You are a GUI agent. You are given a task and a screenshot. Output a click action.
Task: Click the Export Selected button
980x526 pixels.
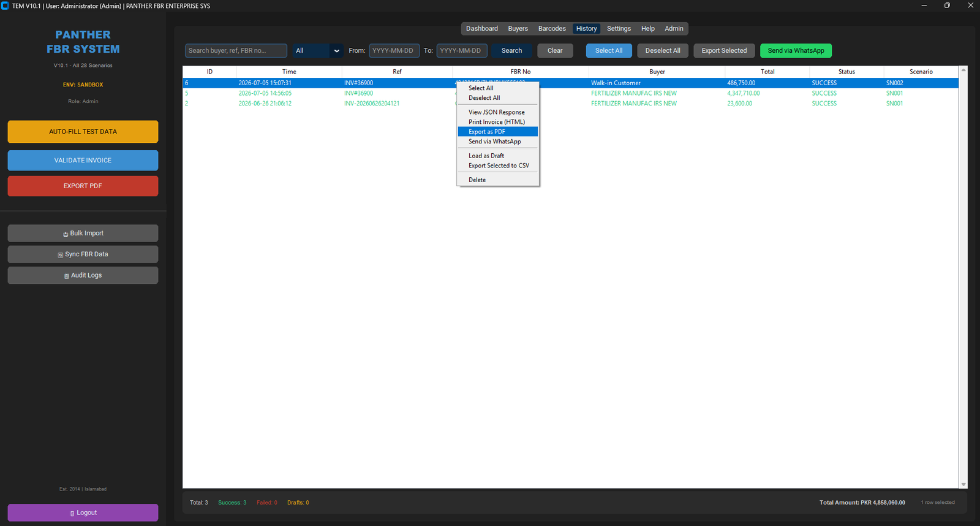[724, 51]
